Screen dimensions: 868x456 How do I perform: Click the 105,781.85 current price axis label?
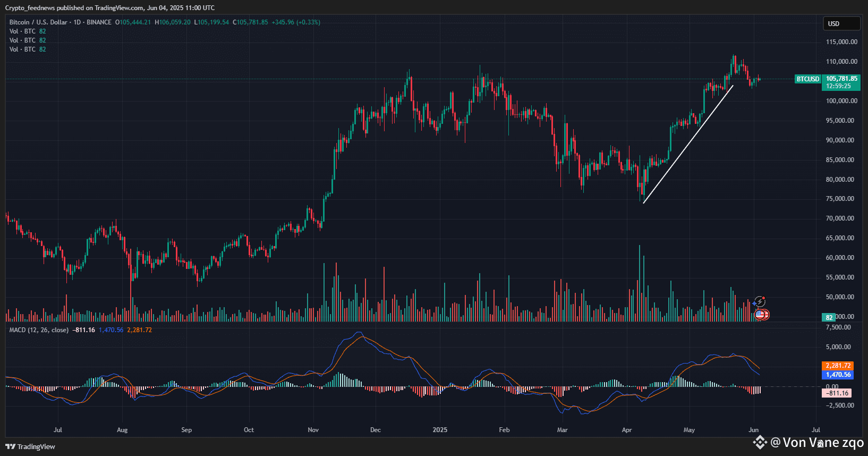[841, 79]
